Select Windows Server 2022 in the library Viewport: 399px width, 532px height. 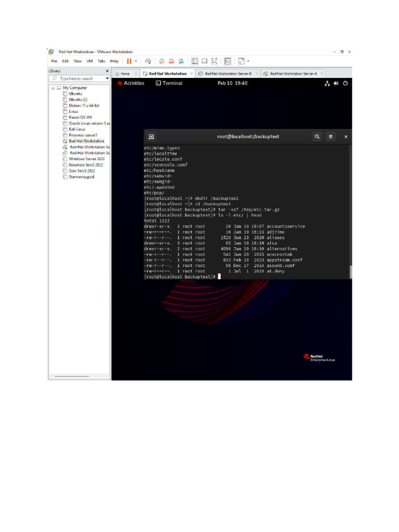87,159
